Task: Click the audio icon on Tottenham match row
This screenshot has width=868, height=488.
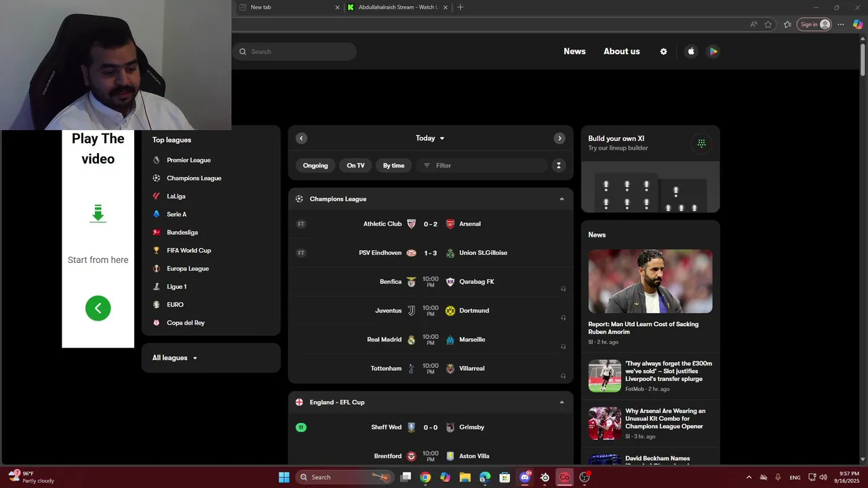Action: pos(563,376)
